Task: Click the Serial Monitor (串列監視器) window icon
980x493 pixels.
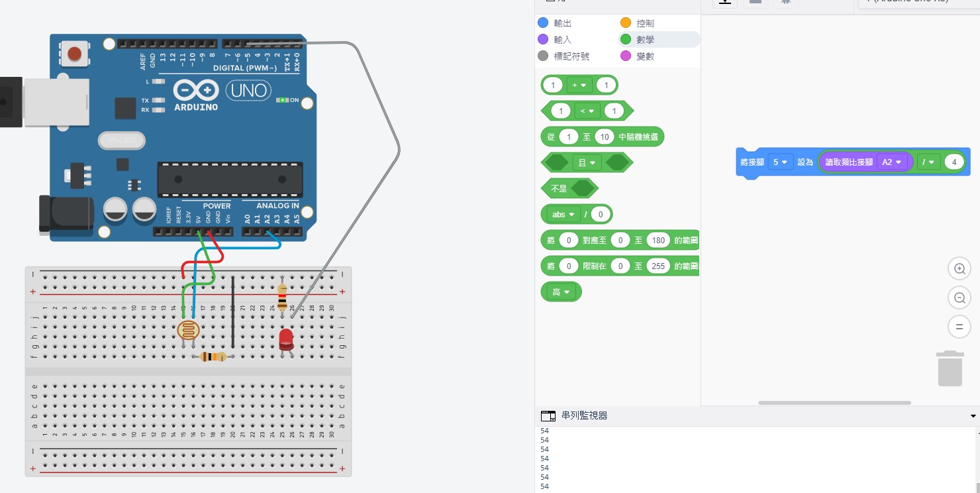Action: tap(548, 416)
